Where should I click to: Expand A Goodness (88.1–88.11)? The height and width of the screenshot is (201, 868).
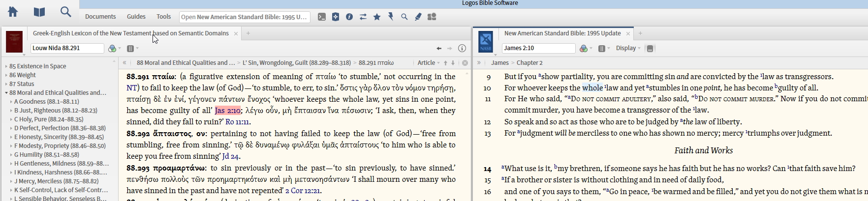(11, 102)
